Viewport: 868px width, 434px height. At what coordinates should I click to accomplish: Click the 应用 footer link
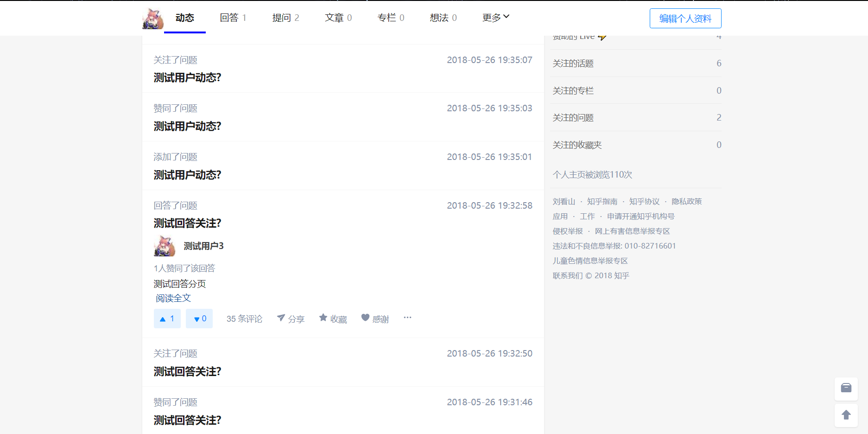click(x=560, y=216)
